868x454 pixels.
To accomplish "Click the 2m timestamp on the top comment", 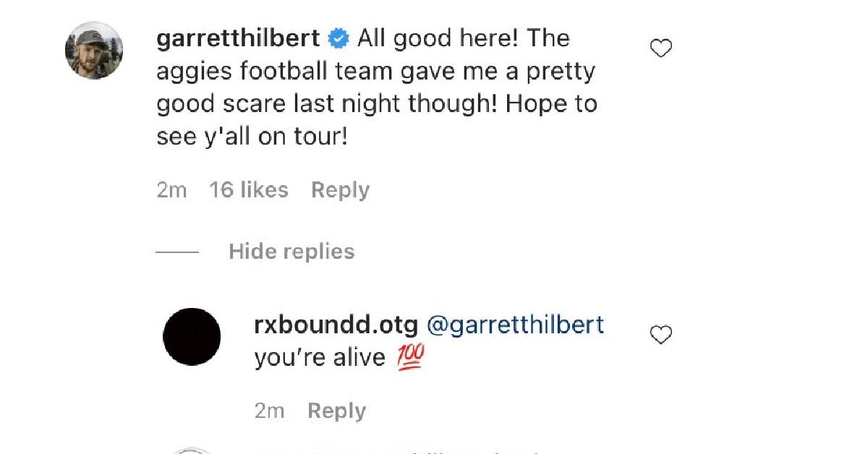I will click(172, 189).
